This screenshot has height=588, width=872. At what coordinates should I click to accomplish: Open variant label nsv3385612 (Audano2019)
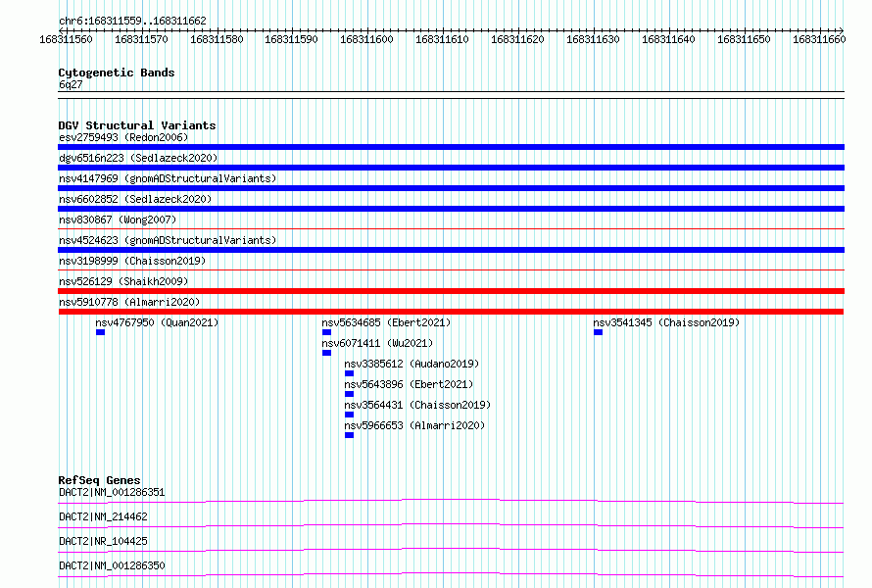tap(412, 364)
